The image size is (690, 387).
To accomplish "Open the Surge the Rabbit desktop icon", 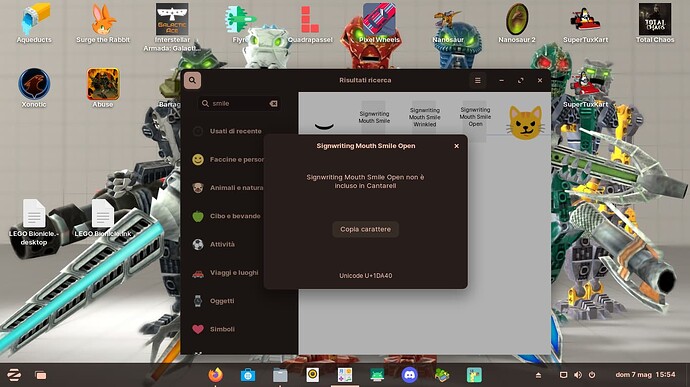I will pyautogui.click(x=103, y=23).
